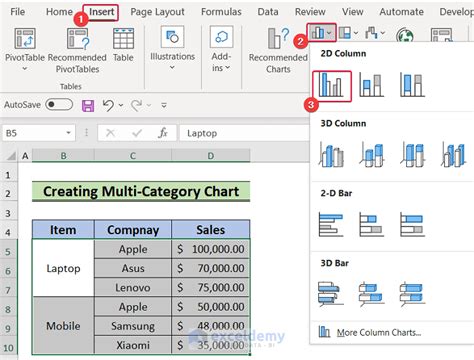
Task: Open the Undo history dropdown
Action: pos(121,105)
